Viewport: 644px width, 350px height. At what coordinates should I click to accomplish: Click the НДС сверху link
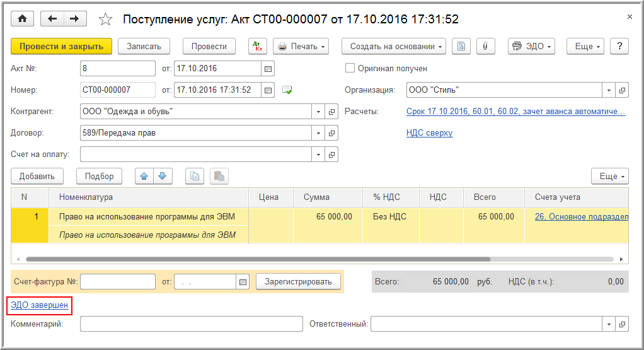[429, 133]
